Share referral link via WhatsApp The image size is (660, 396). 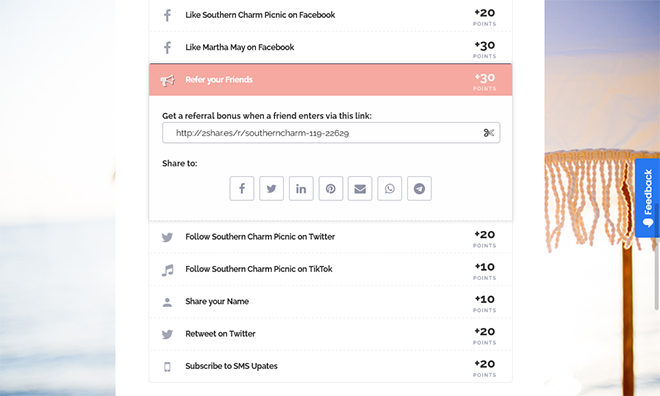coord(390,189)
